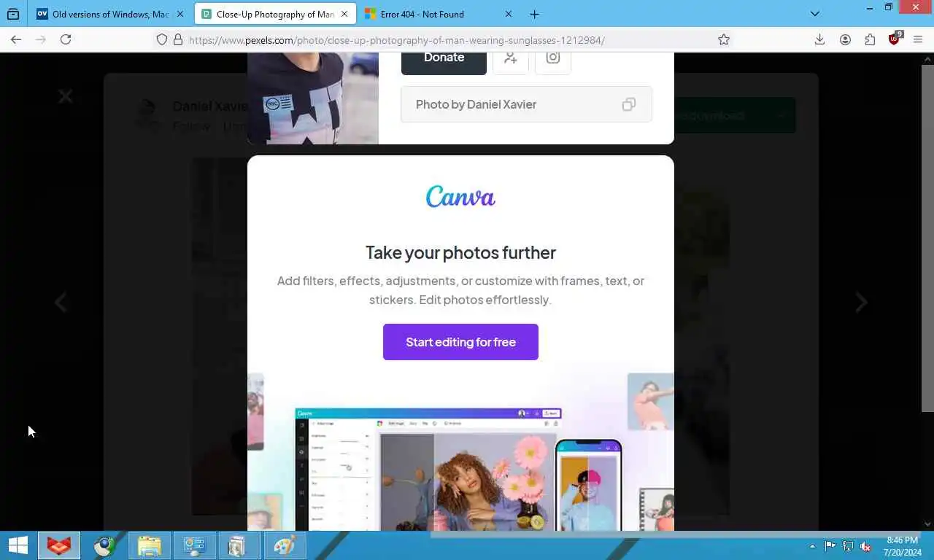
Task: Open a new browser tab
Action: [x=535, y=14]
